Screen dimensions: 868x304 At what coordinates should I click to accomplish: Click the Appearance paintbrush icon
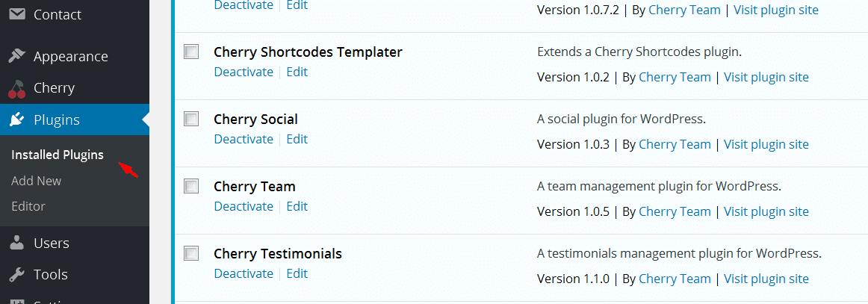pos(16,57)
